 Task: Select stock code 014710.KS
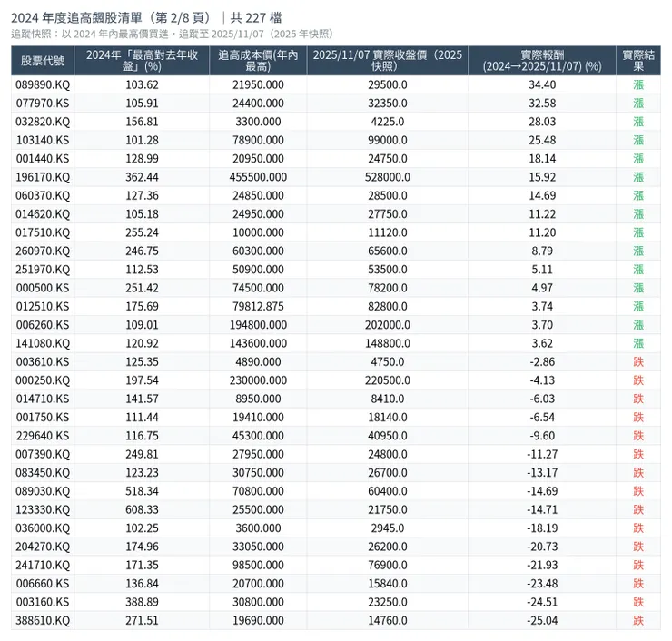tap(43, 399)
